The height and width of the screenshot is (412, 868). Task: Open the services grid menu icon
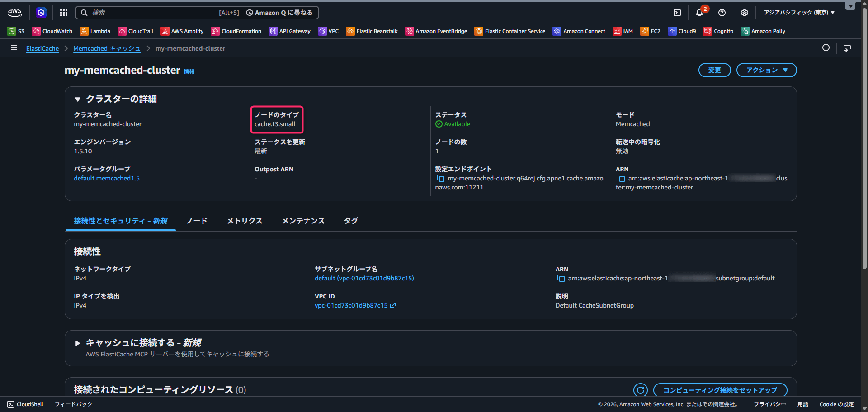(64, 13)
